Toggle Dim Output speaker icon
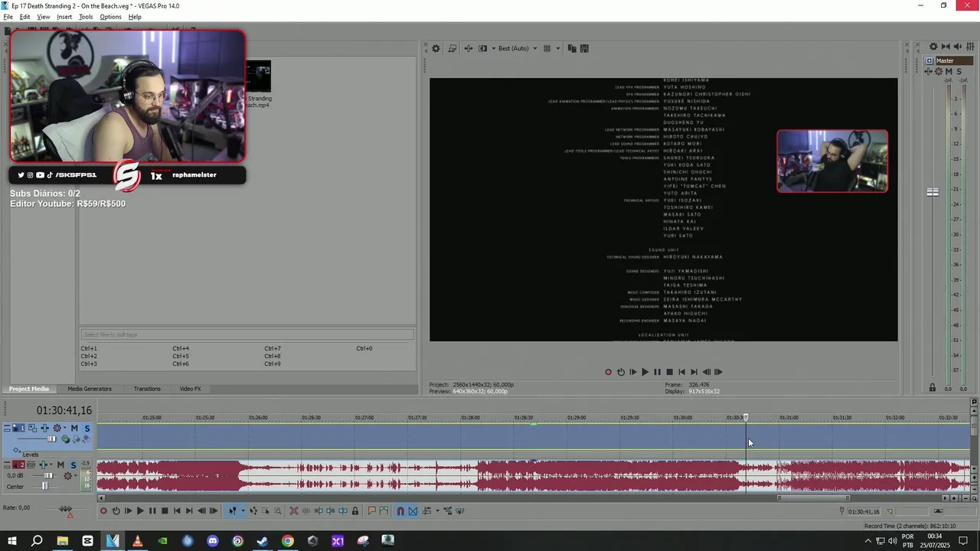 coord(958,47)
